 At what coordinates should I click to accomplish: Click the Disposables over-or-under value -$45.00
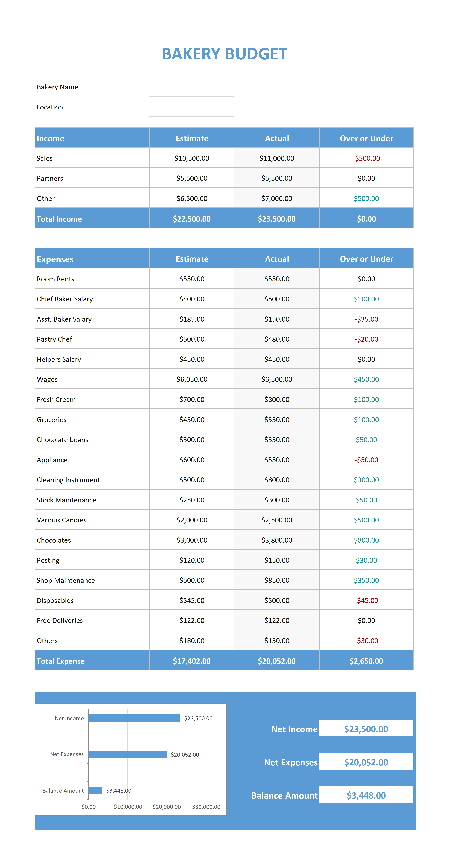coord(366,600)
